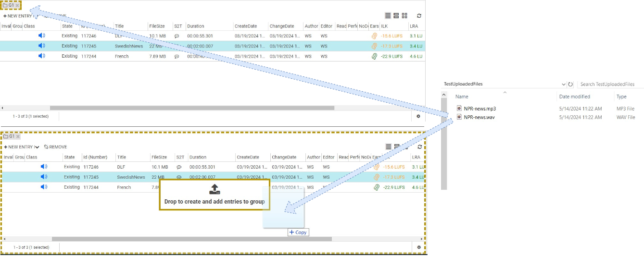Click the S2T speech bubble on the top French row
Screen dimensions: 644x256
point(177,56)
